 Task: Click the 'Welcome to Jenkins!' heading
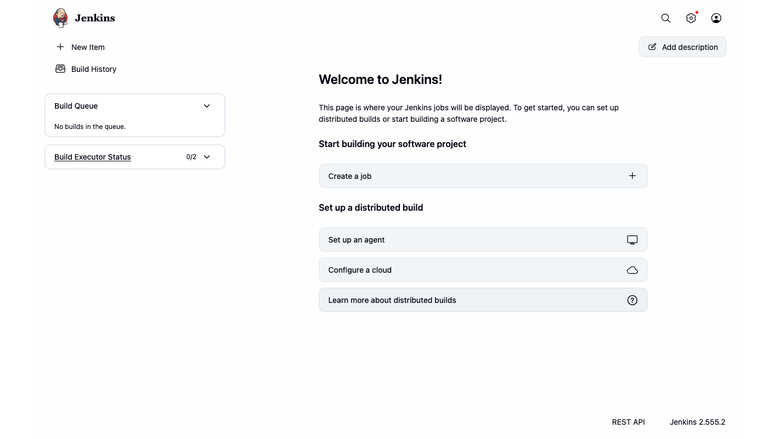pos(380,80)
